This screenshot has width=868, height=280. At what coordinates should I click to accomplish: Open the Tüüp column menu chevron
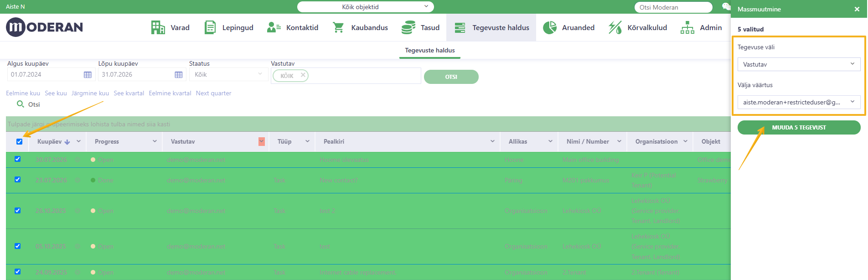click(307, 141)
